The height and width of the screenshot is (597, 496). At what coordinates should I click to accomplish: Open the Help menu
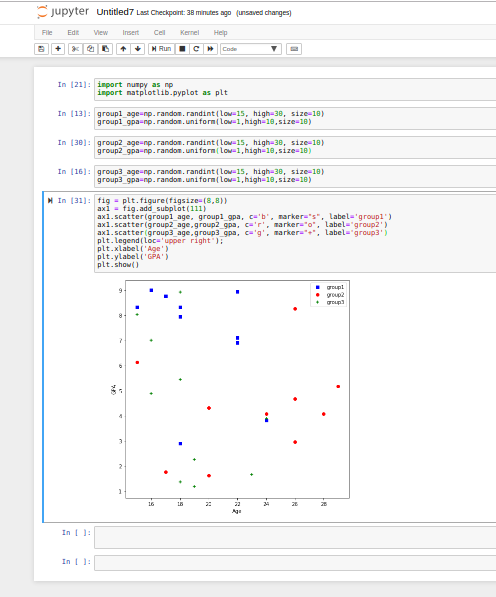click(x=220, y=32)
